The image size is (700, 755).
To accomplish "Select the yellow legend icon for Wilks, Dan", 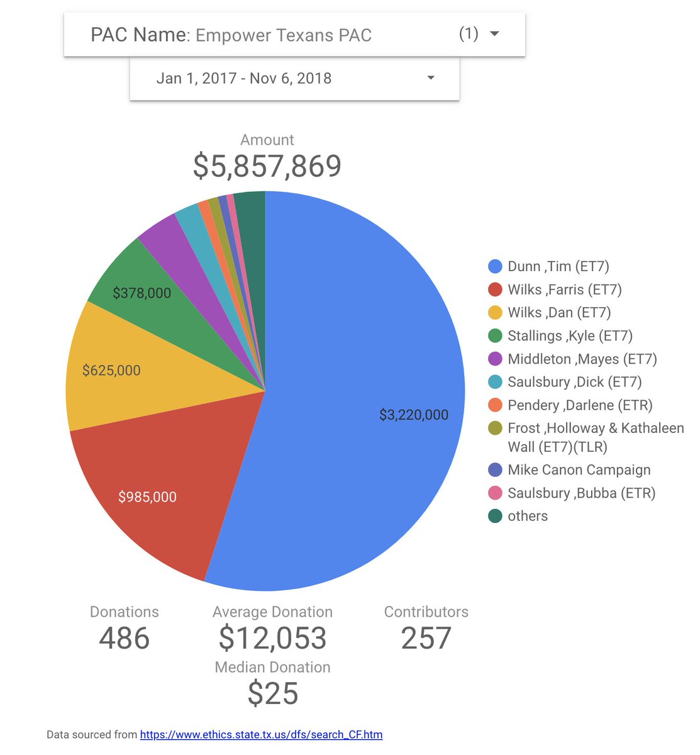I will tap(496, 312).
